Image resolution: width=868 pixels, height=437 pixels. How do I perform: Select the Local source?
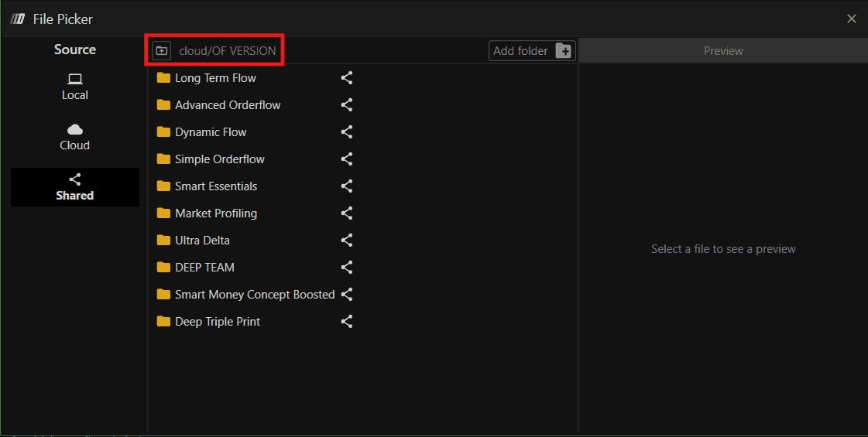coord(75,87)
